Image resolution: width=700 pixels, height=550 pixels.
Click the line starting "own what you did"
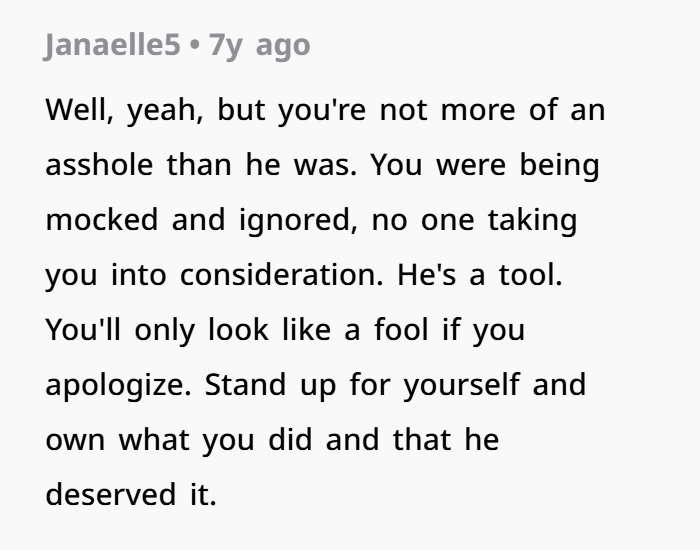[272, 440]
